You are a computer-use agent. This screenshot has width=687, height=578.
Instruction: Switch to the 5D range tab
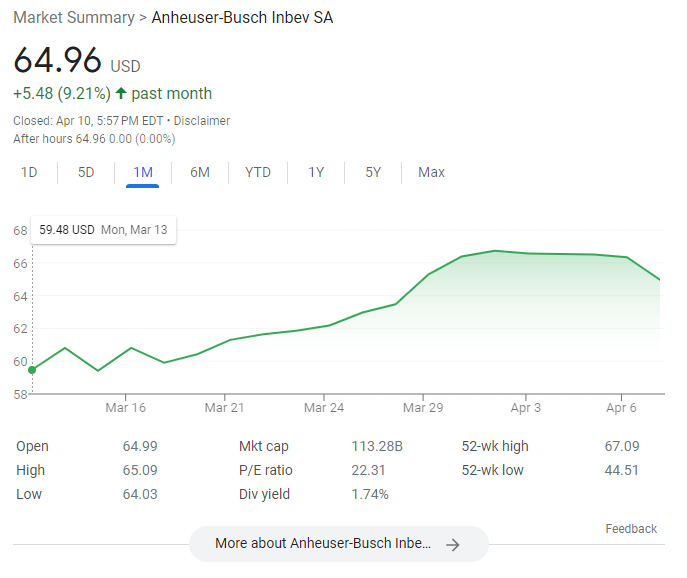tap(86, 172)
